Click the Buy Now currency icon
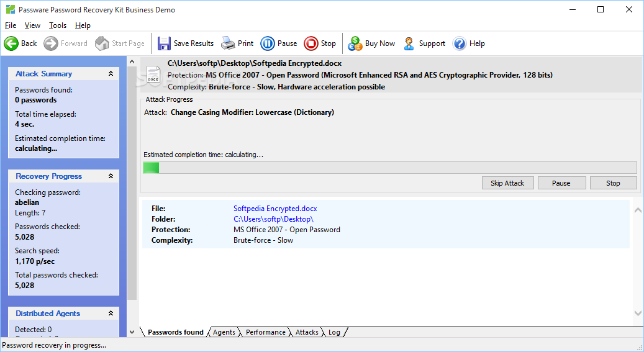Screen dimensions: 644x352 (x=355, y=43)
